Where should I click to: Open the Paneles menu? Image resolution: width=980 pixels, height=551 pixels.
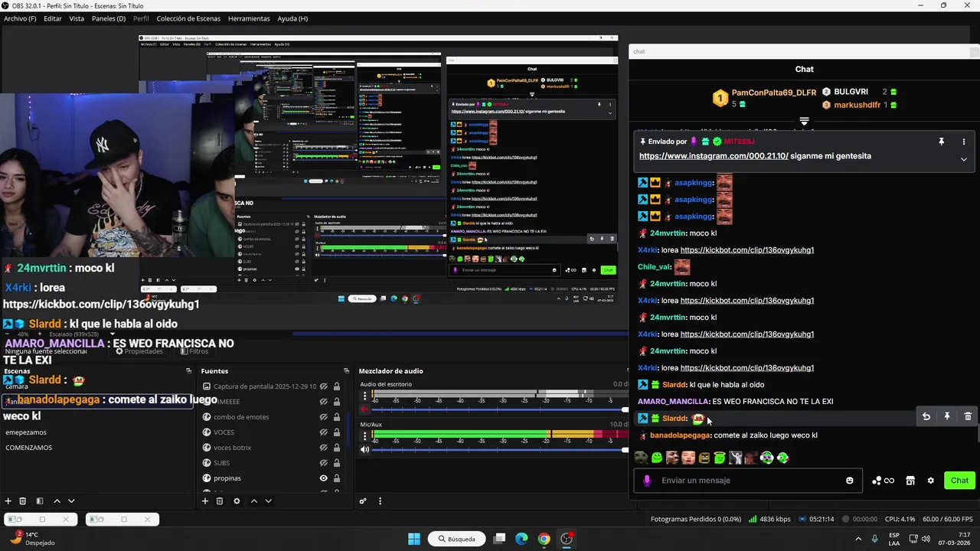coord(109,18)
